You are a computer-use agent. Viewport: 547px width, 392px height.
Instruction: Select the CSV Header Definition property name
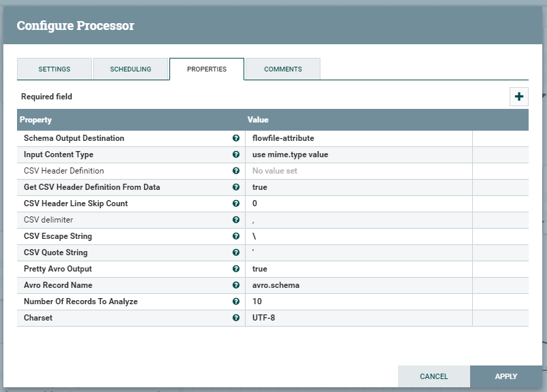tap(64, 171)
